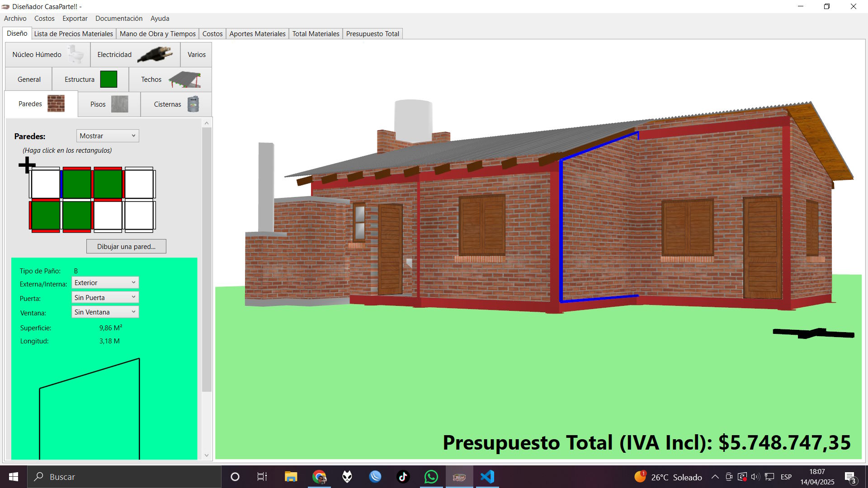
Task: Open the Varios section button
Action: 196,55
